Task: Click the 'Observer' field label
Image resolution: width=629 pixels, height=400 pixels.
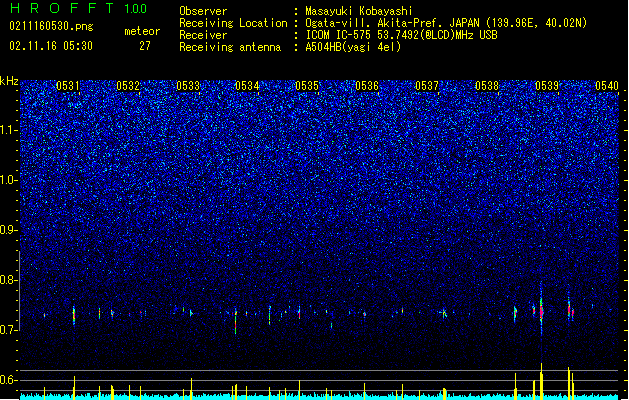Action: pyautogui.click(x=203, y=11)
